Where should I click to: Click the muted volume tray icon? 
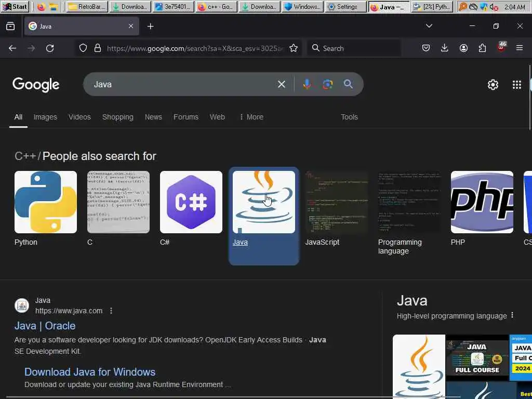click(x=494, y=7)
